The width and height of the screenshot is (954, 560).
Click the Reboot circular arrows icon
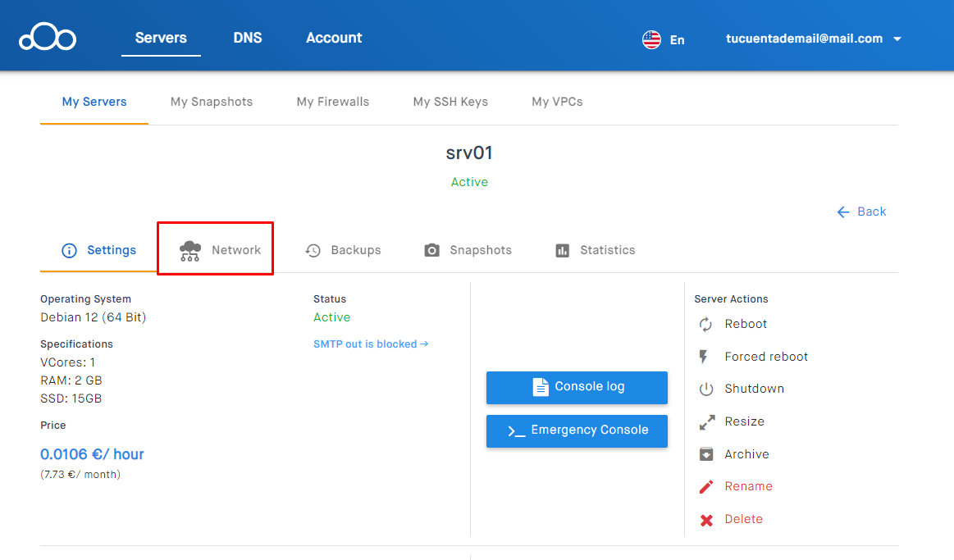(x=705, y=325)
